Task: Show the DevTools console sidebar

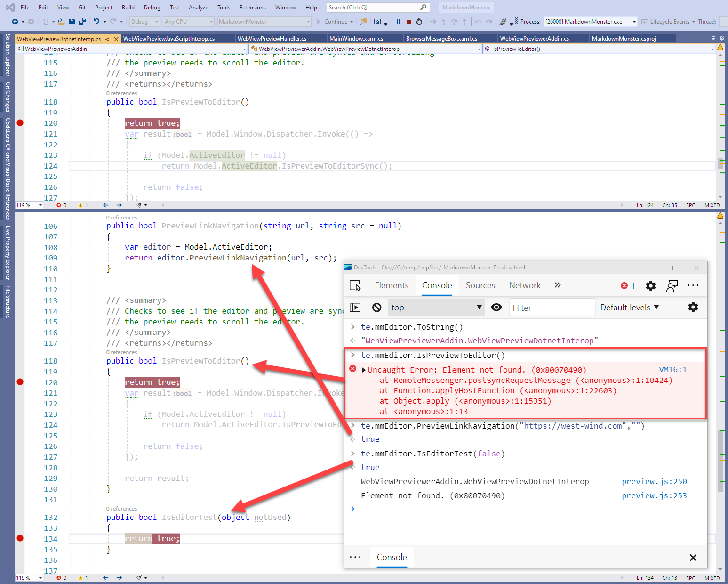Action: pyautogui.click(x=355, y=308)
